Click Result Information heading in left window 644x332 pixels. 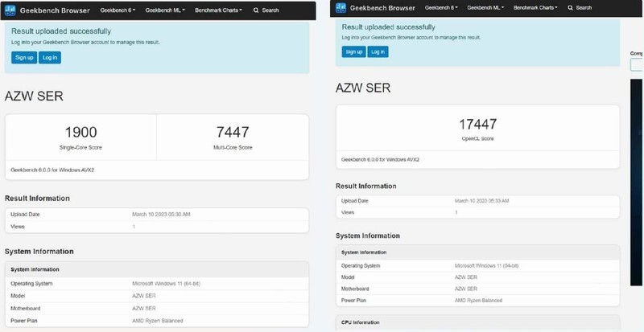tap(37, 199)
